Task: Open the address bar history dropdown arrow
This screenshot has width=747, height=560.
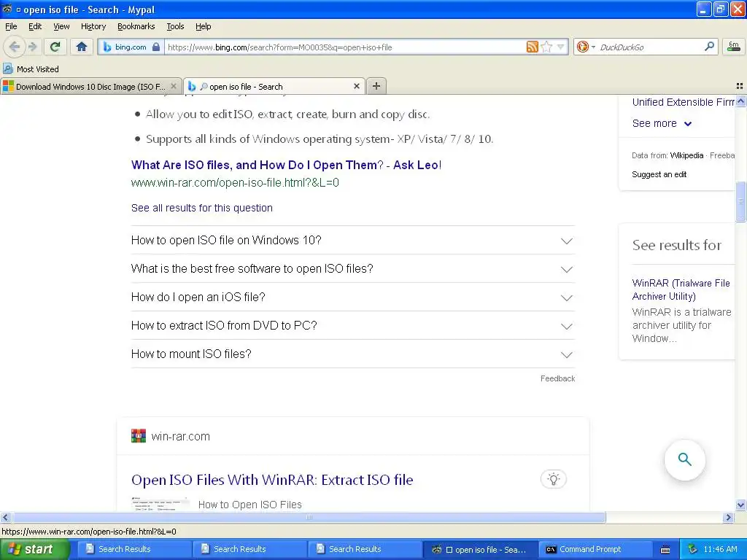Action: [561, 47]
